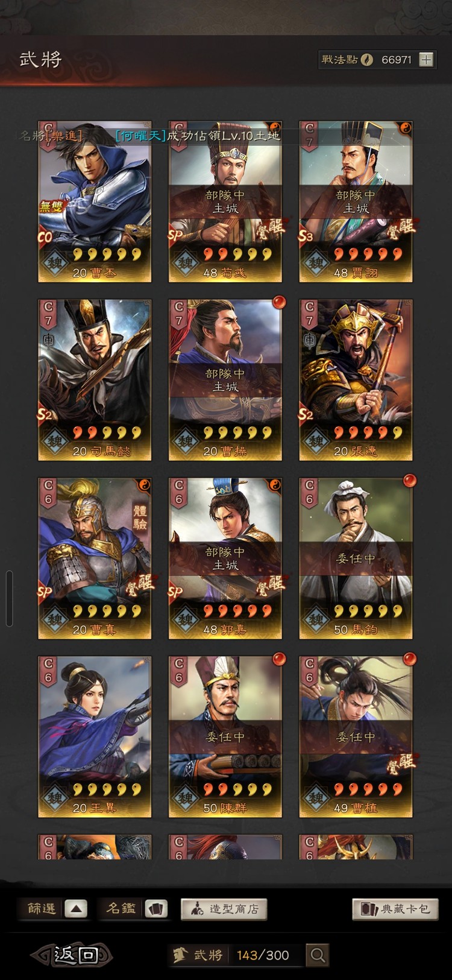Select the 曹植 general card

click(x=356, y=737)
